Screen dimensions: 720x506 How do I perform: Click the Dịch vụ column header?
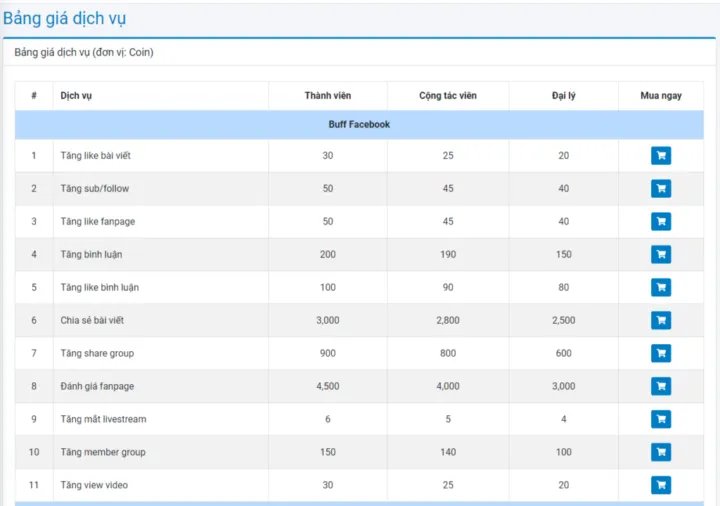[76, 96]
